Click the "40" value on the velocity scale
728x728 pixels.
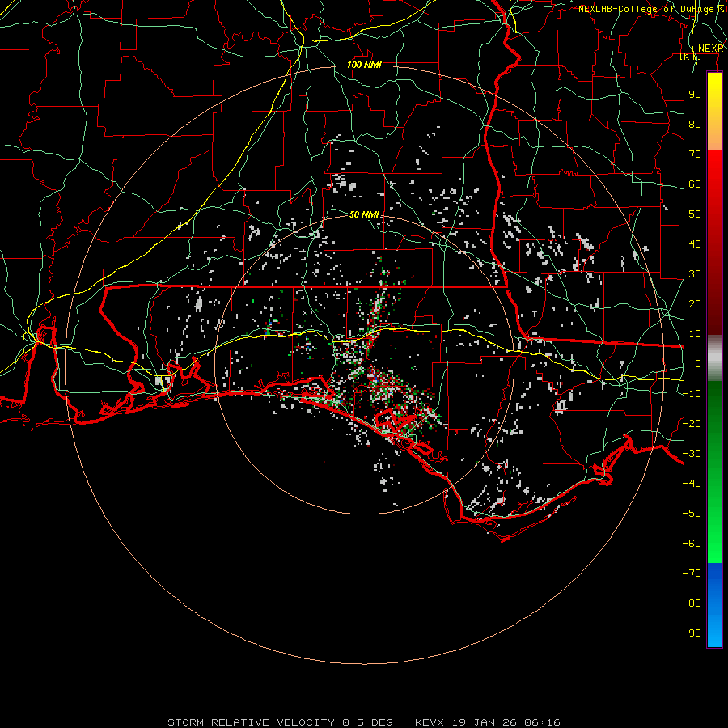[x=695, y=243]
